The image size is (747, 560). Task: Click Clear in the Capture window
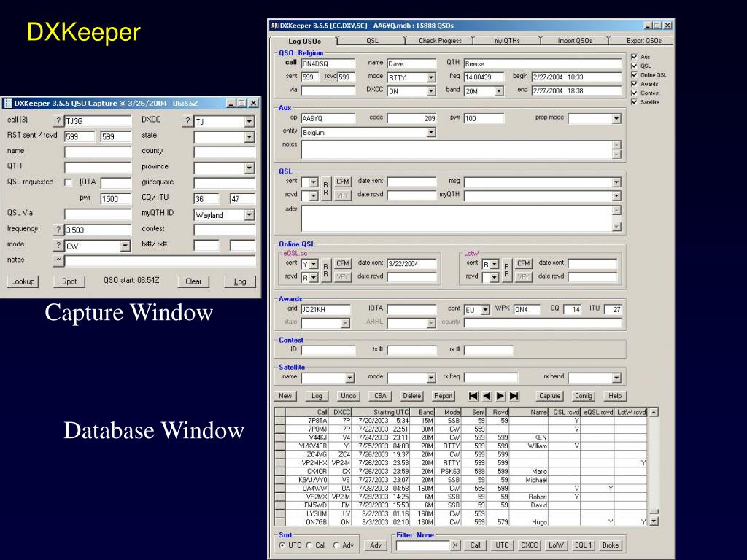(193, 281)
